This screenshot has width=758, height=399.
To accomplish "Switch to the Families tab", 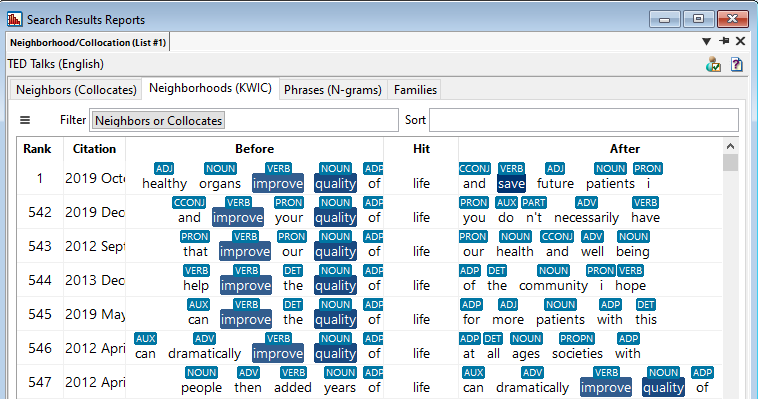I will [x=415, y=90].
